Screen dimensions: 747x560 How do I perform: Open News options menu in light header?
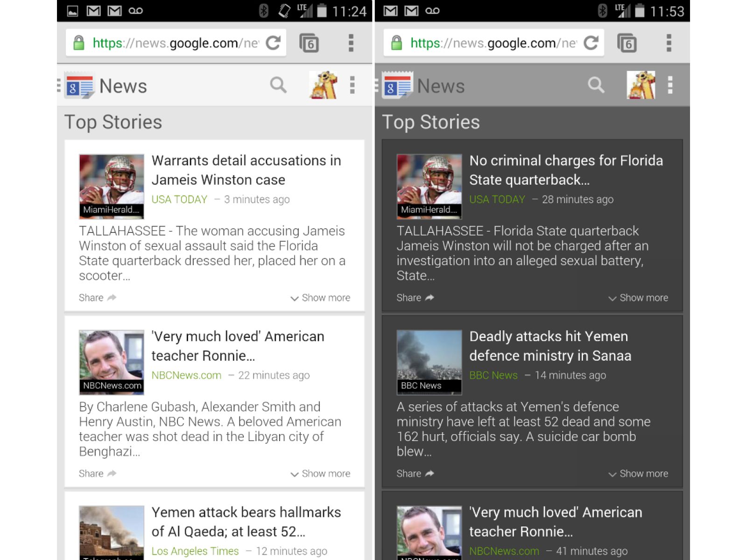click(352, 85)
